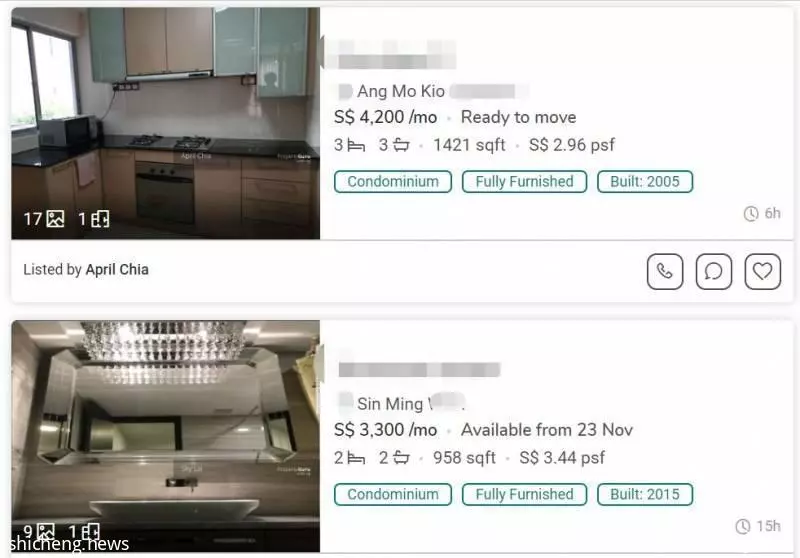Open the kitchen photo thumbnail
Image resolution: width=800 pixels, height=558 pixels.
coord(165,123)
